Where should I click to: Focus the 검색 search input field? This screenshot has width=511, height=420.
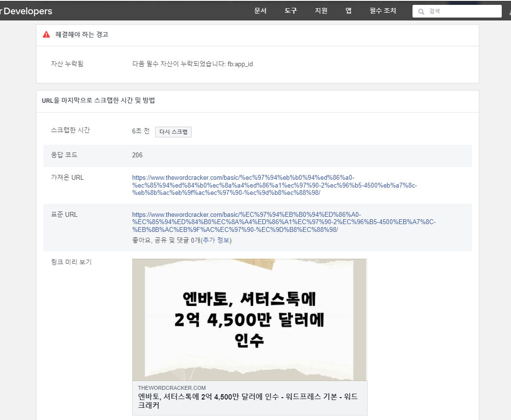pos(457,11)
